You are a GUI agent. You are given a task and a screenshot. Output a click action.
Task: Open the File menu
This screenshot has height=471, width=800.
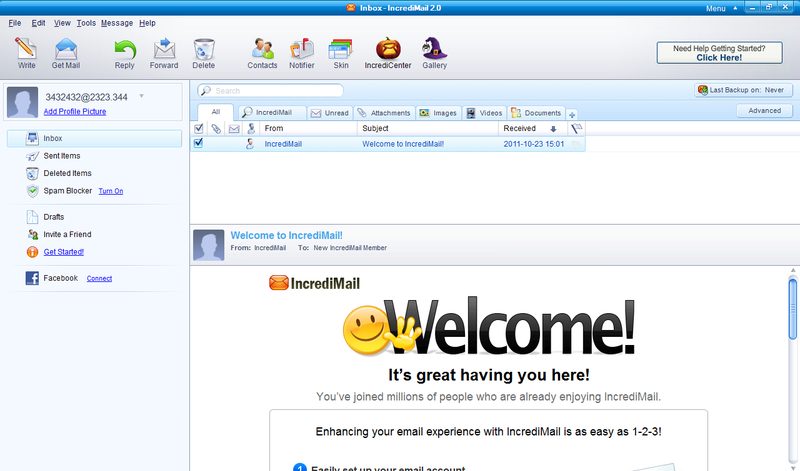coord(15,23)
